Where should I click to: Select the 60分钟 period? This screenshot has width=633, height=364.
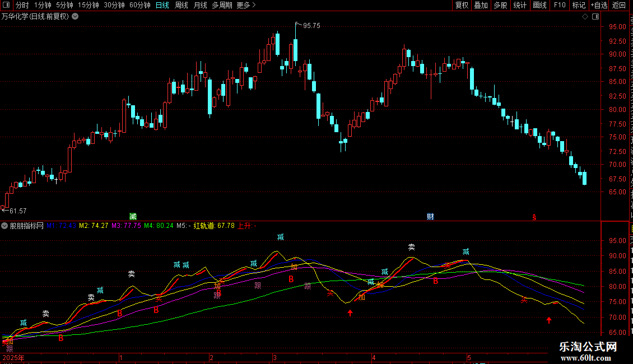coord(140,5)
